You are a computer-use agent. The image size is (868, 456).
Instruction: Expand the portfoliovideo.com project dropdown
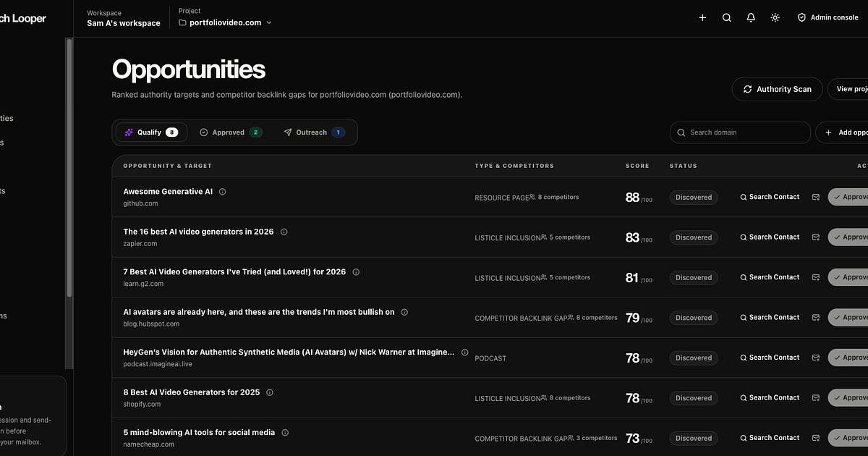[x=226, y=22]
